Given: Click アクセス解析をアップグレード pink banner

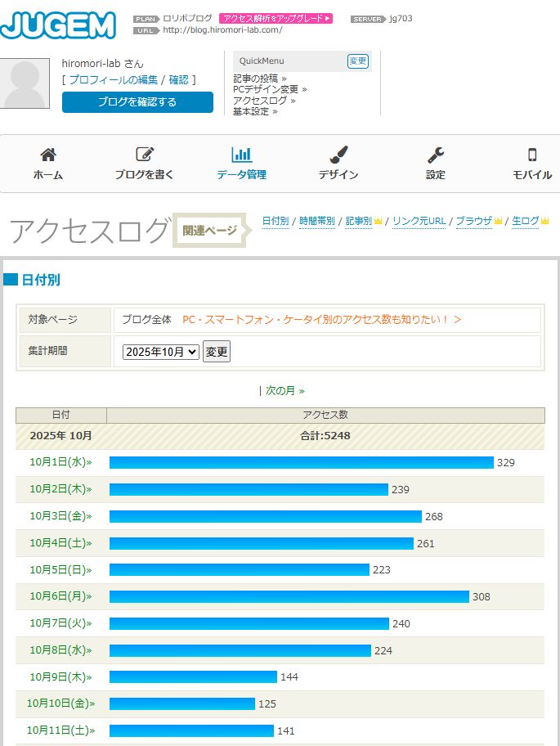Looking at the screenshot, I should (x=276, y=18).
